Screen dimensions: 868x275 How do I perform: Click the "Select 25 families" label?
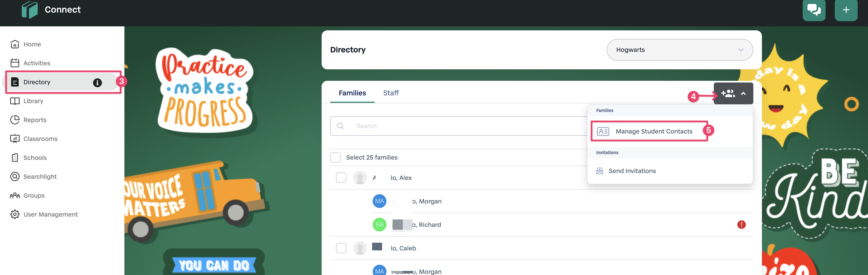372,157
